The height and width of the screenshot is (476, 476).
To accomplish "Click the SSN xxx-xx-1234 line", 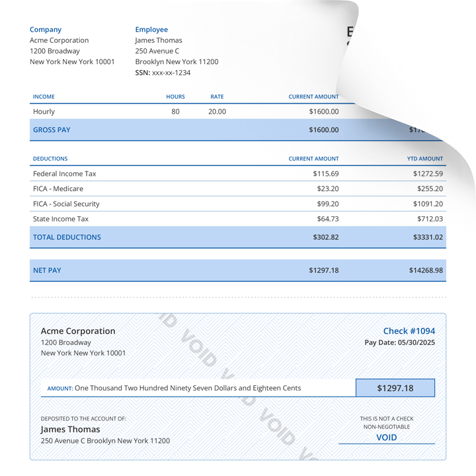I will pos(163,73).
